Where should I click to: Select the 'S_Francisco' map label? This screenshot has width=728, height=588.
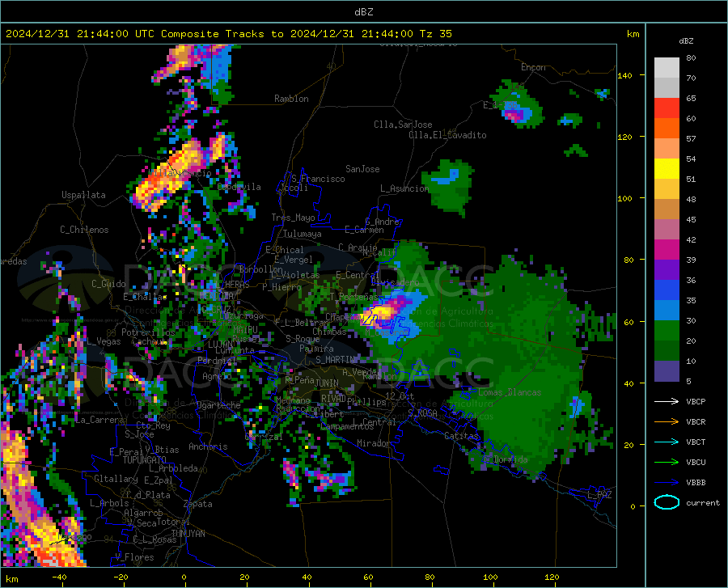318,179
